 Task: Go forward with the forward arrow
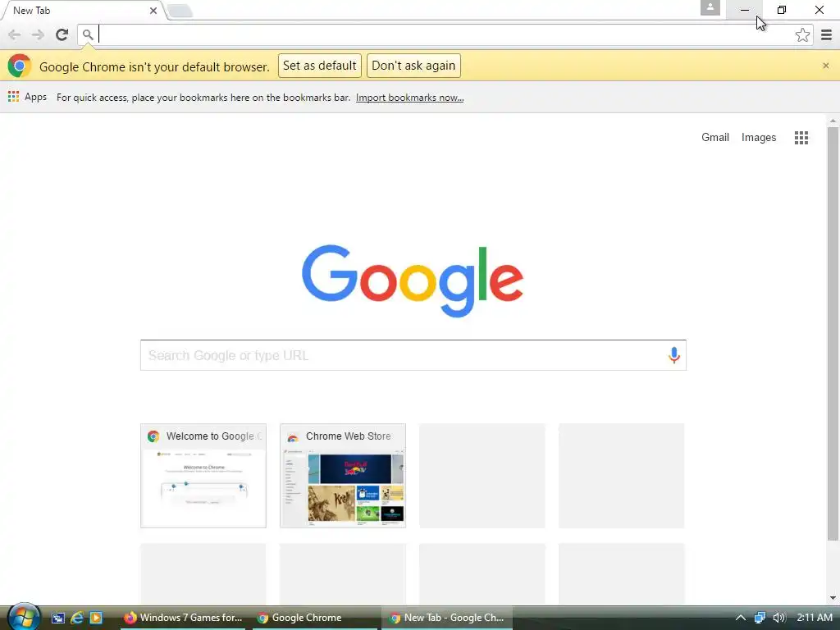coord(38,34)
